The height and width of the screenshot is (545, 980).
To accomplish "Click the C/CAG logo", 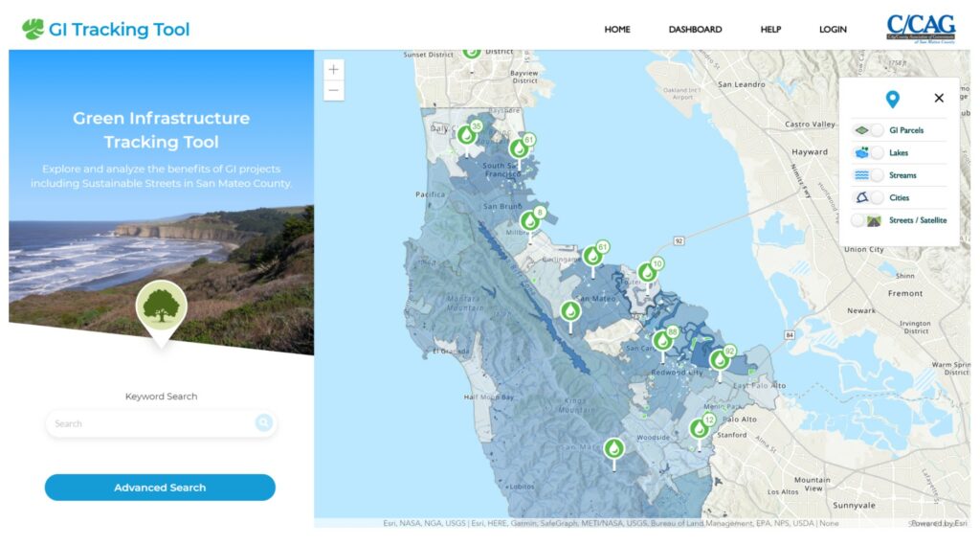I will pyautogui.click(x=922, y=28).
